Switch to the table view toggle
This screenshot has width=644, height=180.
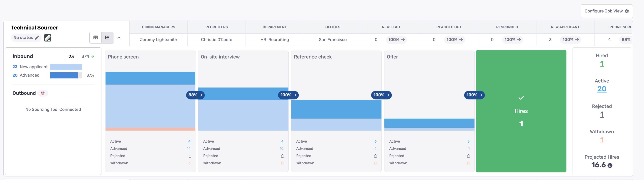click(96, 37)
